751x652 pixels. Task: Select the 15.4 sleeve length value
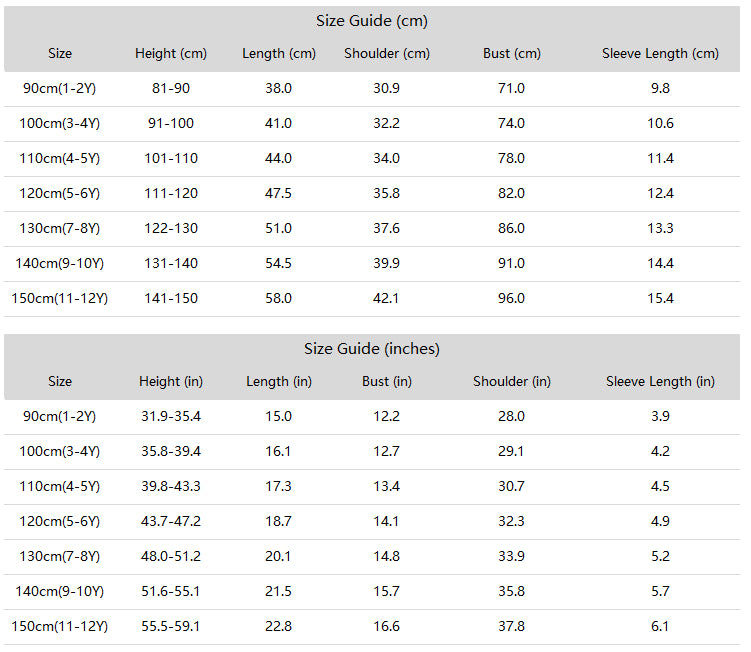pos(660,298)
